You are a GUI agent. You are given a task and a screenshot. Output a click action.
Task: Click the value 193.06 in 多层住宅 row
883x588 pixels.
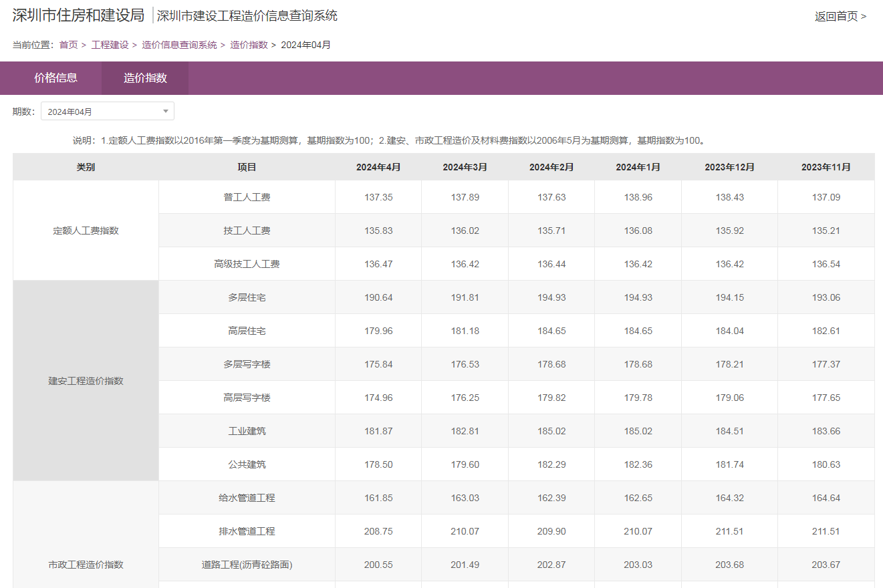(826, 297)
